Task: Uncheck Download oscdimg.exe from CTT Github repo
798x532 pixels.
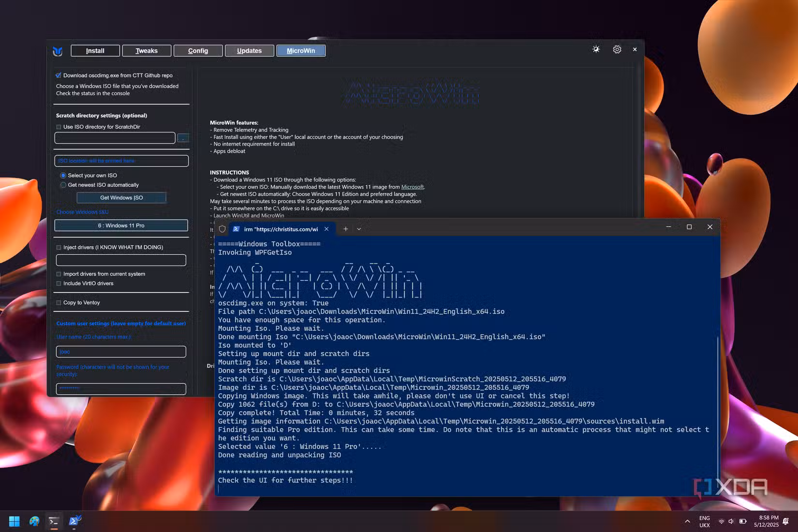Action: (x=59, y=75)
